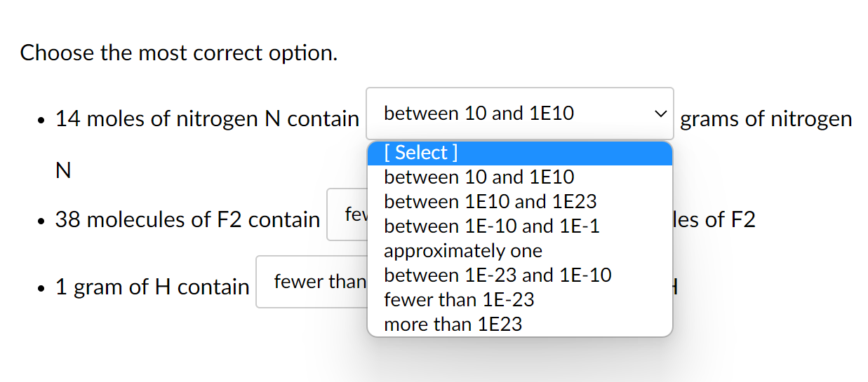This screenshot has height=382, width=868.
Task: Collapse the nitrogen dropdown via its chevron arrow
Action: tap(659, 113)
